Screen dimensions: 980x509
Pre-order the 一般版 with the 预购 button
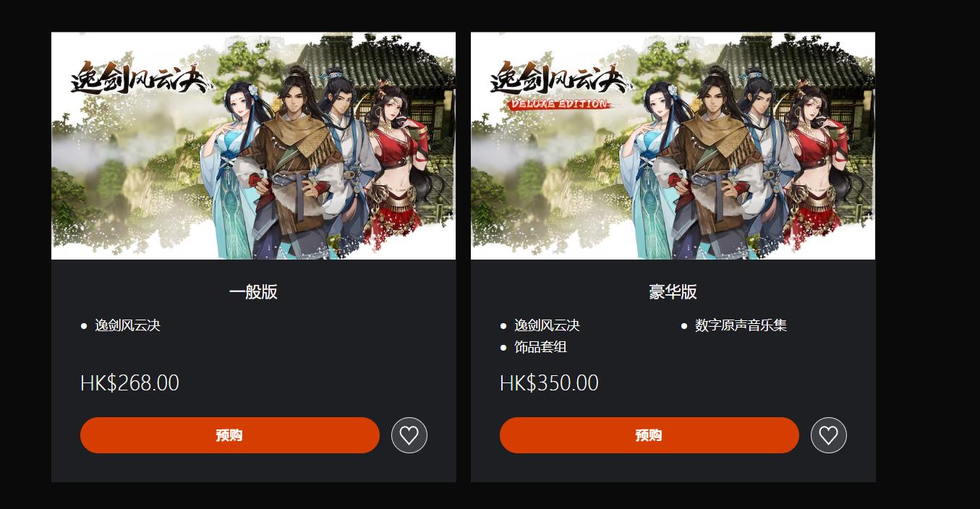[230, 435]
